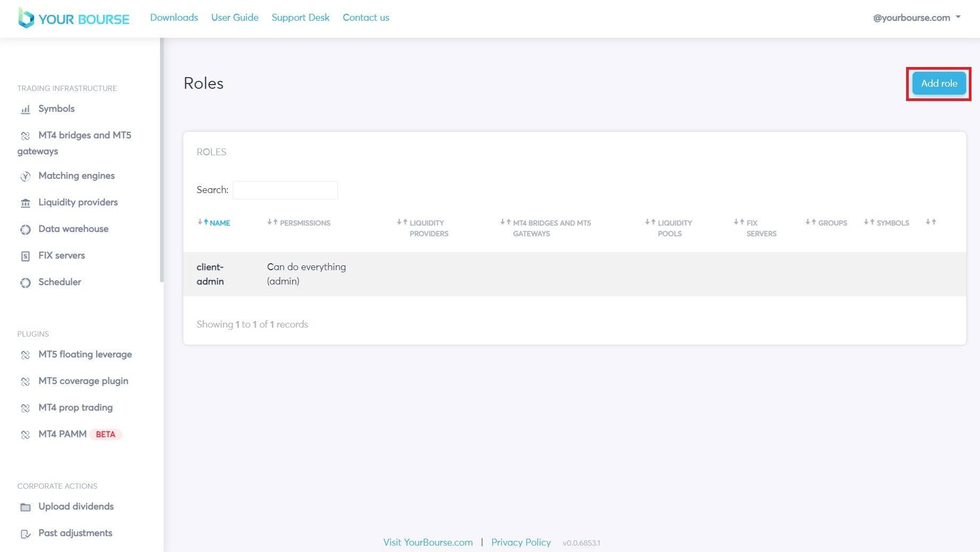Open Past adjustments page
Screen dimensions: 980x552
click(x=75, y=533)
